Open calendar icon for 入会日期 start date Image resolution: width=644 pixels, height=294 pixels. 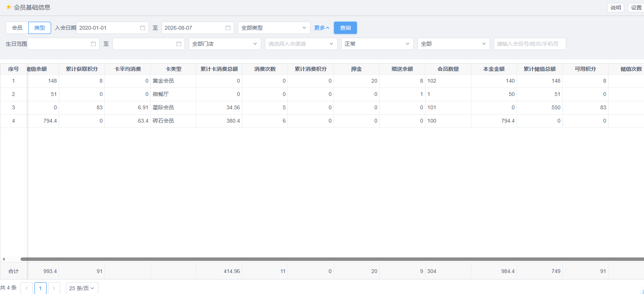(x=143, y=28)
